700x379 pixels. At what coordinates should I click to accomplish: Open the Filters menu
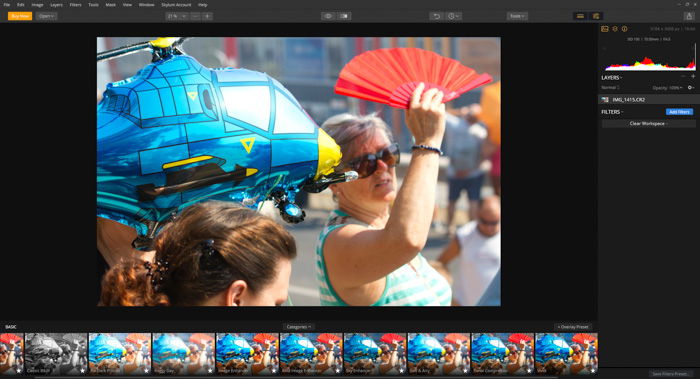(x=75, y=5)
